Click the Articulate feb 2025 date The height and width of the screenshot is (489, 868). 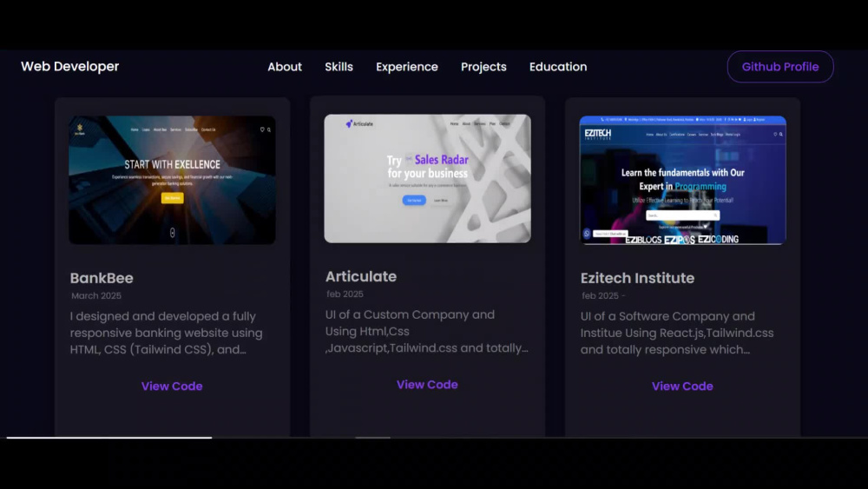[345, 294]
